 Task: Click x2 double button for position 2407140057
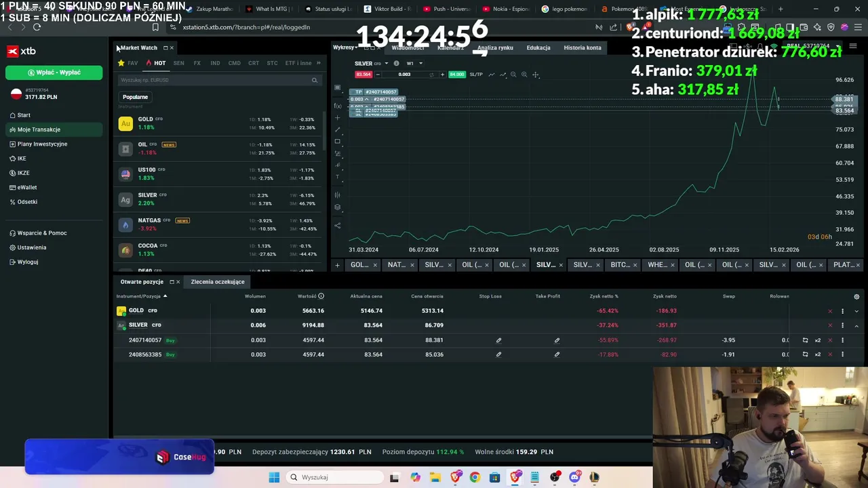click(x=818, y=340)
